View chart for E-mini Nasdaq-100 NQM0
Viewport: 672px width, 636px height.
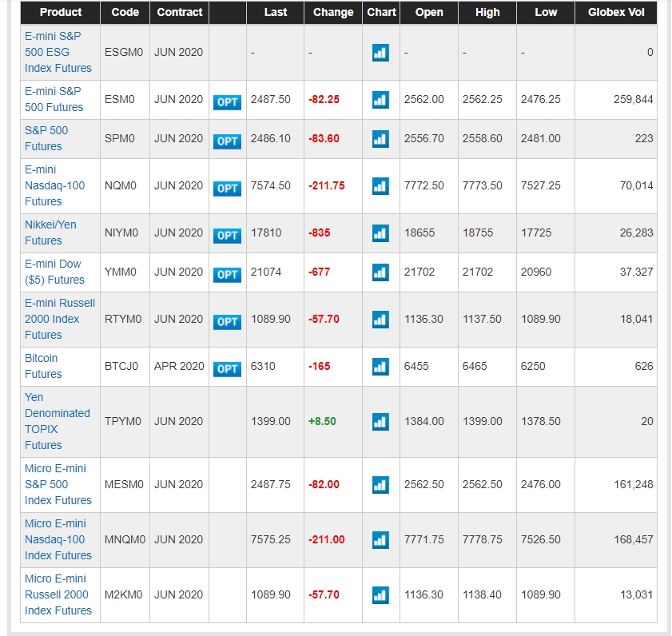(x=380, y=186)
